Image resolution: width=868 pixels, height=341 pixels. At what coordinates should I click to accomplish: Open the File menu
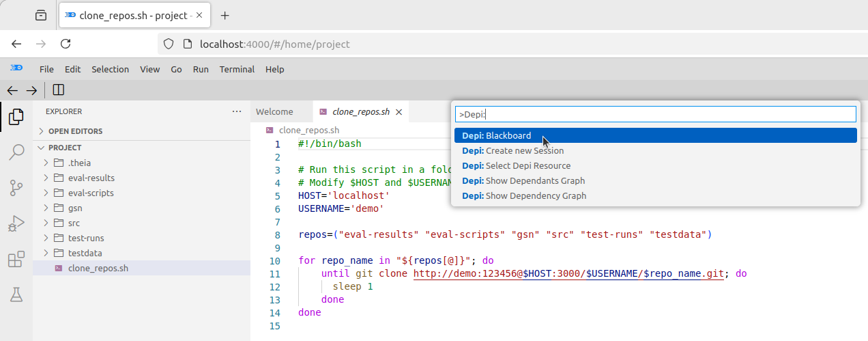click(46, 69)
